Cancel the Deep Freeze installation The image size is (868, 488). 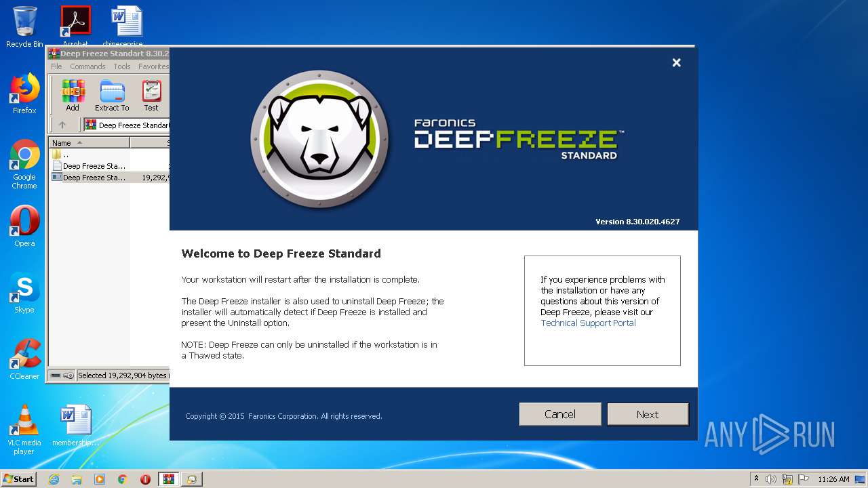point(560,414)
